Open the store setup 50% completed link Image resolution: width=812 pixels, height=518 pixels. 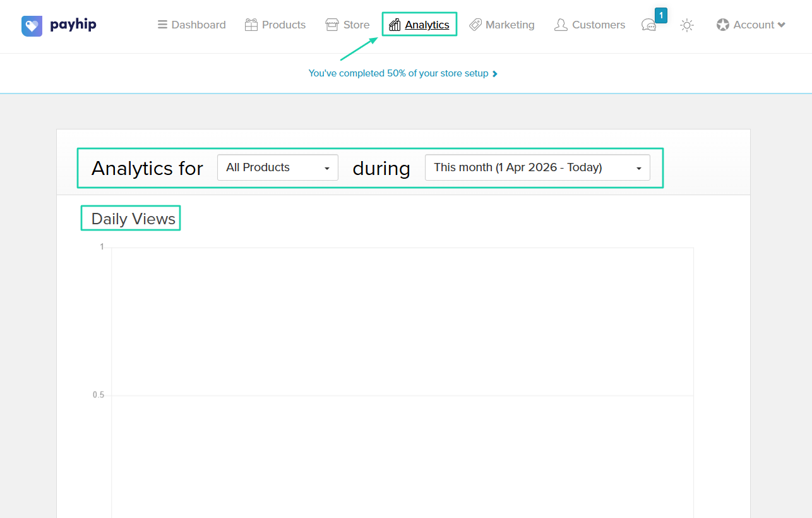pos(403,73)
